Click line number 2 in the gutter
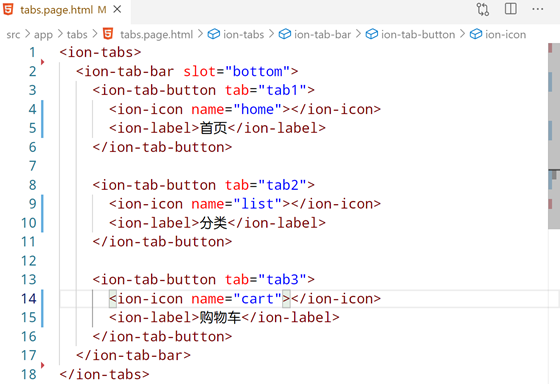 click(32, 71)
